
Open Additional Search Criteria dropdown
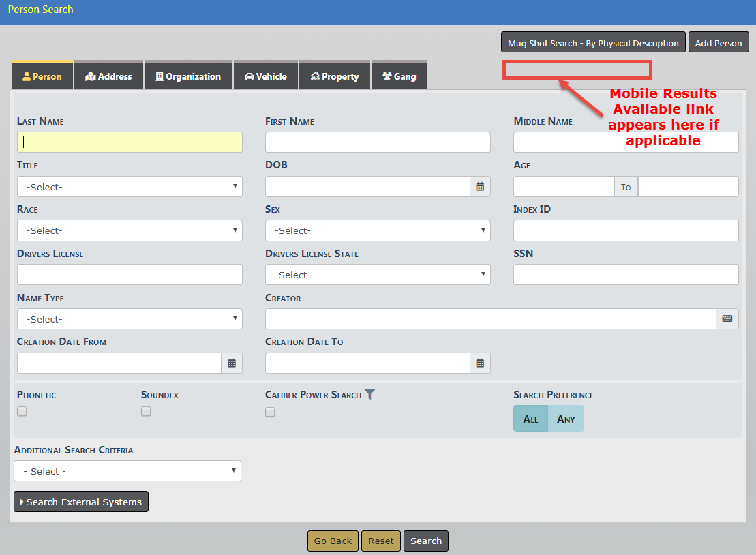(127, 471)
